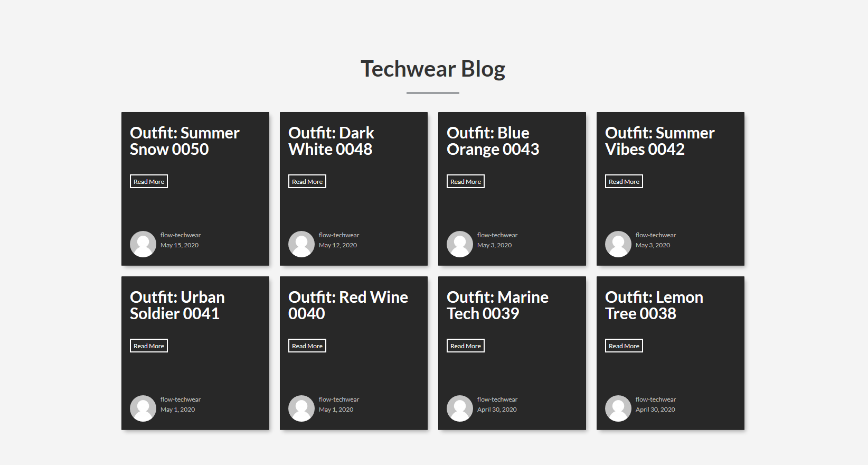The width and height of the screenshot is (868, 465).
Task: Click flow-techwear author on Urban Soldier card
Action: [x=181, y=399]
